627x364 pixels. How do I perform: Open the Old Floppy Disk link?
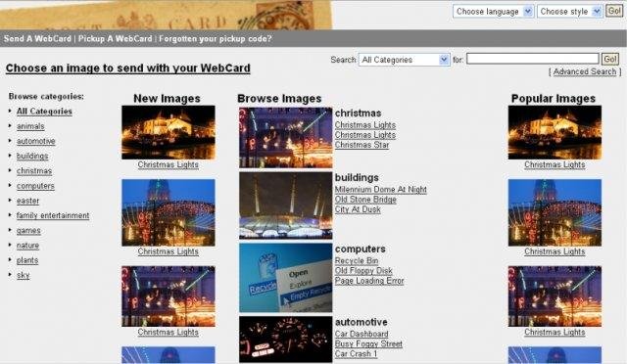(363, 270)
